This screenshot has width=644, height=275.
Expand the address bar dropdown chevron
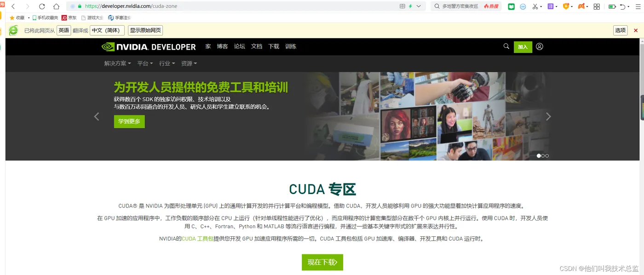[419, 6]
